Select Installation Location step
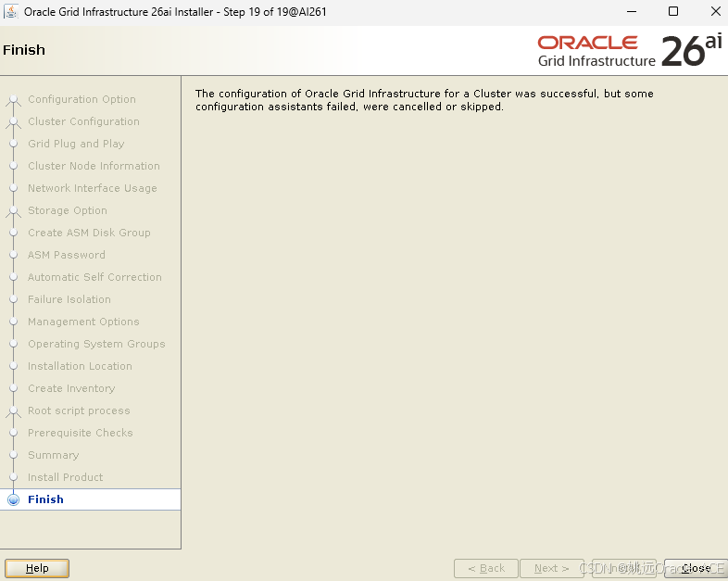The image size is (728, 581). coord(80,366)
